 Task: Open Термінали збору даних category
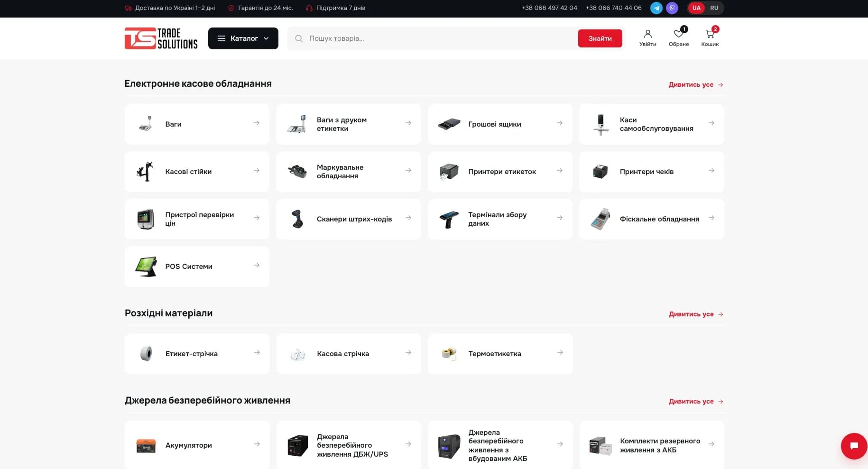(x=500, y=219)
